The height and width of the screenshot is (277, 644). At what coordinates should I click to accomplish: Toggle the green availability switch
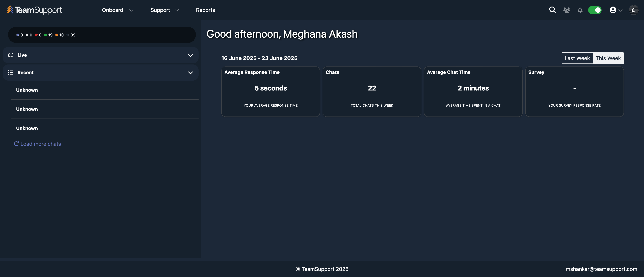click(x=595, y=10)
